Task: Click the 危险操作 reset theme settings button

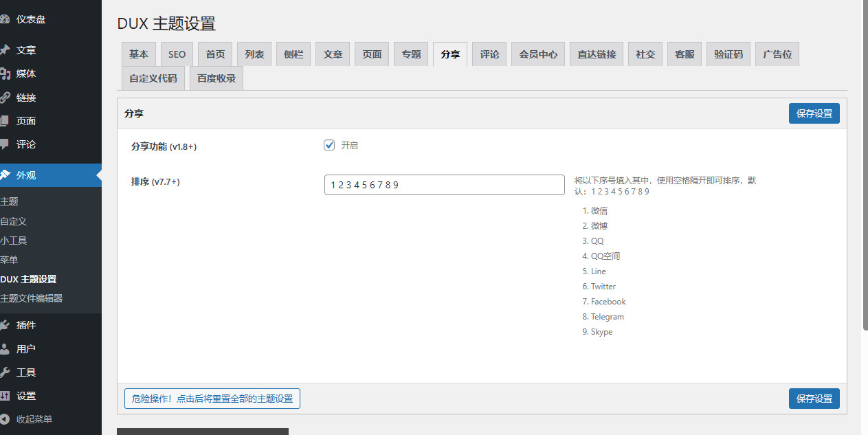Action: pos(212,399)
